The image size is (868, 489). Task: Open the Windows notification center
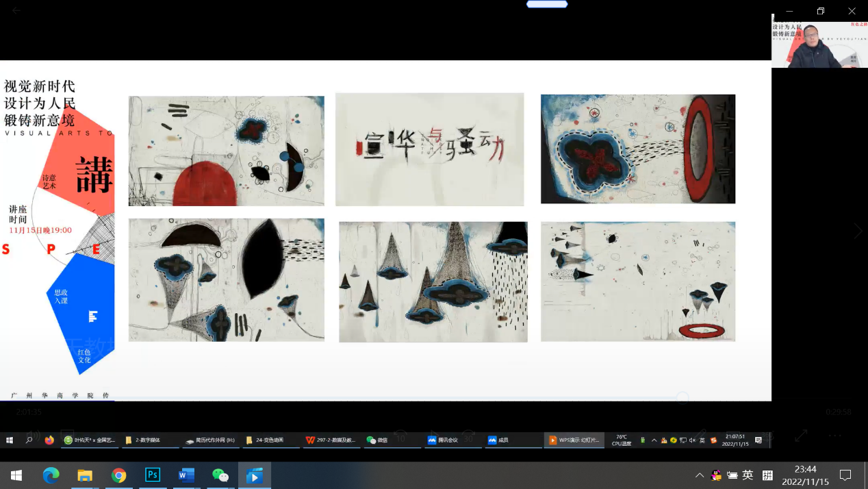[x=845, y=475]
